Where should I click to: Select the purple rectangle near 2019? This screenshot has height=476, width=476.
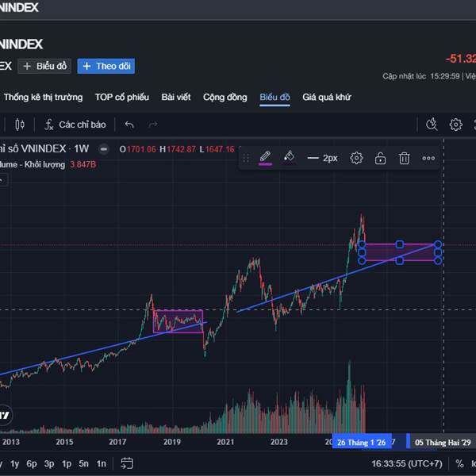[x=178, y=321]
